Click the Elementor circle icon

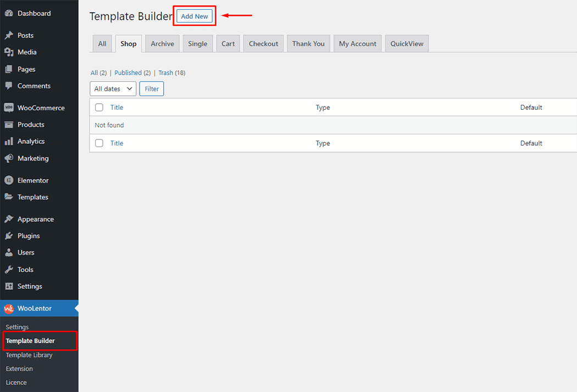9,181
